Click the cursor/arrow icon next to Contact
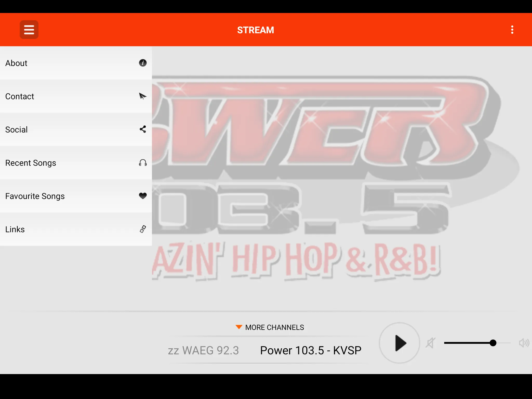 coord(142,96)
